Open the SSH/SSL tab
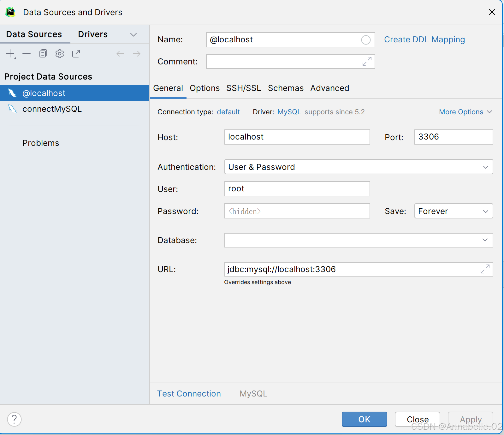The width and height of the screenshot is (504, 435). click(244, 88)
